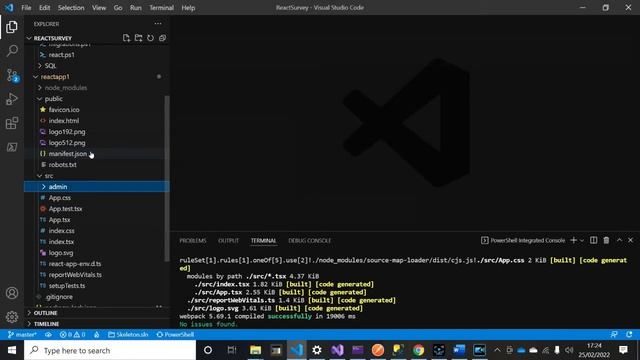Click New File icon in explorer header
Screen dimensions: 640x360
click(x=127, y=38)
